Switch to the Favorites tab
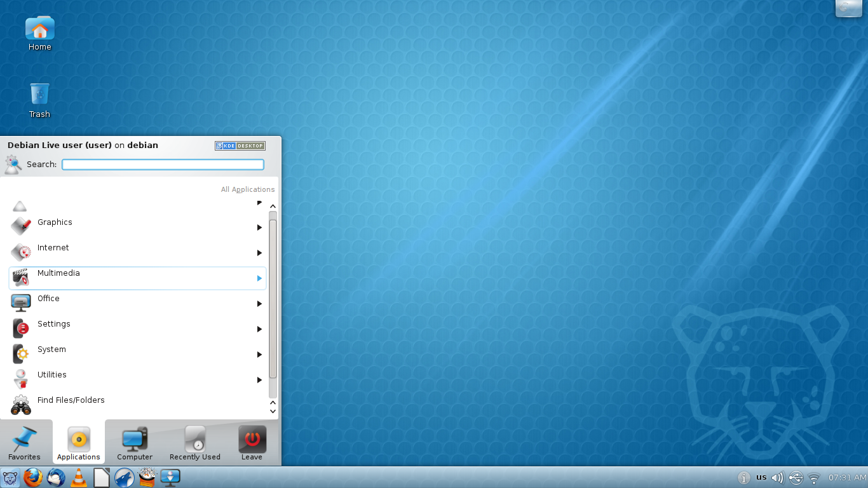This screenshot has width=868, height=488. click(24, 442)
